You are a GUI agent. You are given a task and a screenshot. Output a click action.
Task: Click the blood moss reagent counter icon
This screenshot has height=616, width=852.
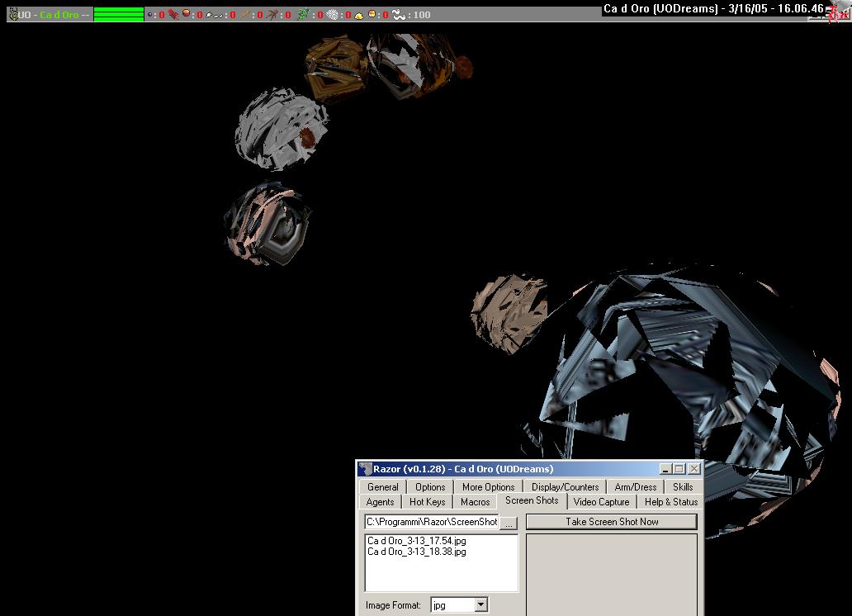pos(173,15)
